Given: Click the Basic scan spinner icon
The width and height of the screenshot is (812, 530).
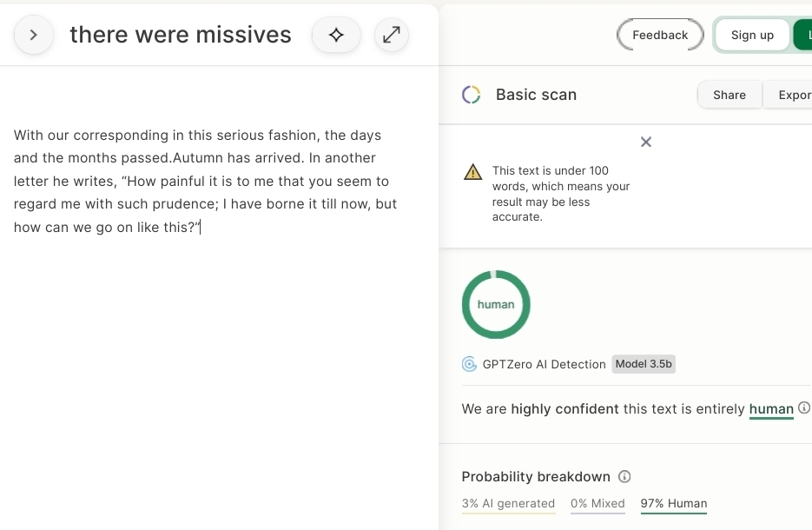Looking at the screenshot, I should 472,95.
